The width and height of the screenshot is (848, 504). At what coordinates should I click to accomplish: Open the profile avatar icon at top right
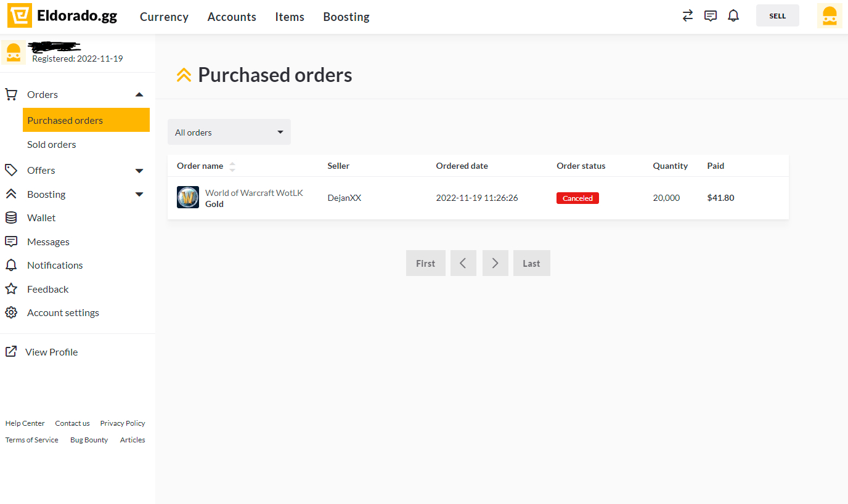coord(830,15)
